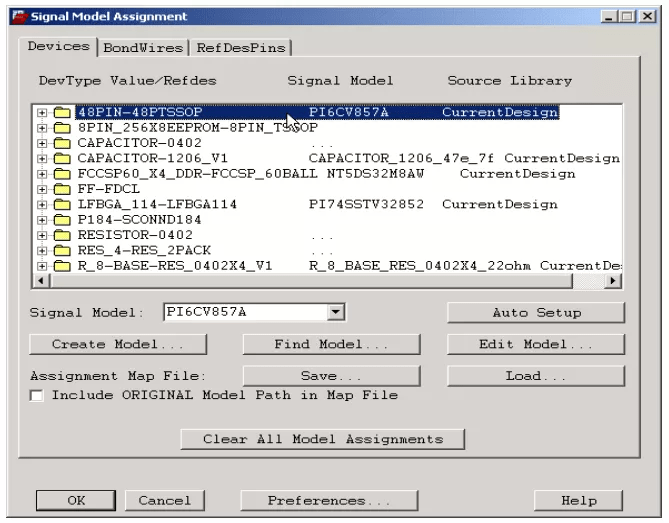Expand the LFBGA_114-LFBGA114 tree node
This screenshot has width=669, height=523.
[x=42, y=205]
